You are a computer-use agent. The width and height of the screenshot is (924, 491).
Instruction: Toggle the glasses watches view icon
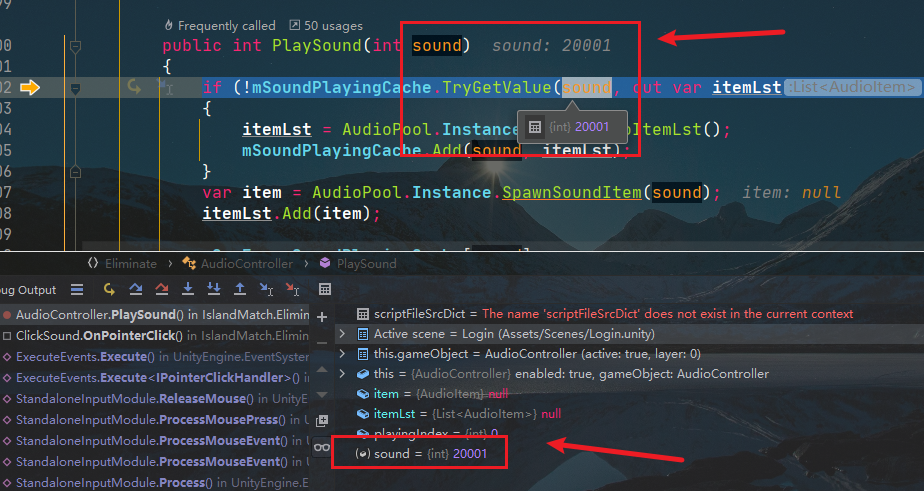coord(322,448)
